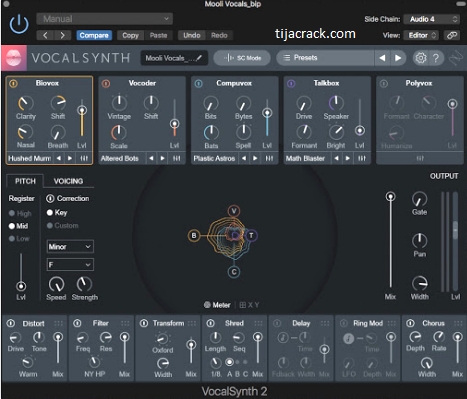The width and height of the screenshot is (467, 399).
Task: Open the Manual preset dropdown
Action: point(104,19)
